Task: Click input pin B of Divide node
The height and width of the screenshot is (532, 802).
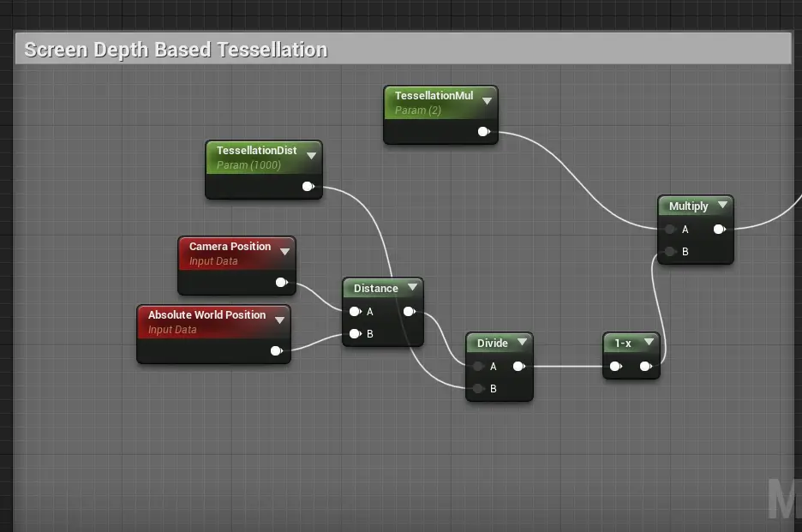Action: click(478, 389)
